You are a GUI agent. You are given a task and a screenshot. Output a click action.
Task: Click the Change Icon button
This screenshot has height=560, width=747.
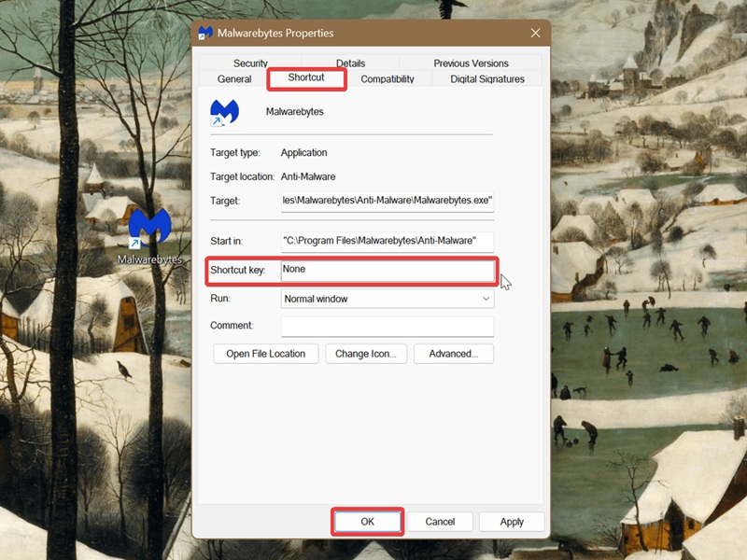(x=366, y=354)
